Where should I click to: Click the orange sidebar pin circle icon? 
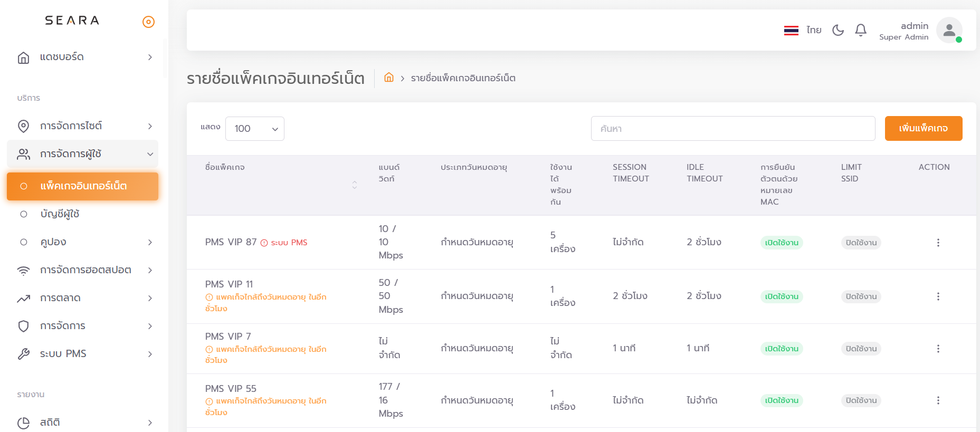[x=148, y=22]
